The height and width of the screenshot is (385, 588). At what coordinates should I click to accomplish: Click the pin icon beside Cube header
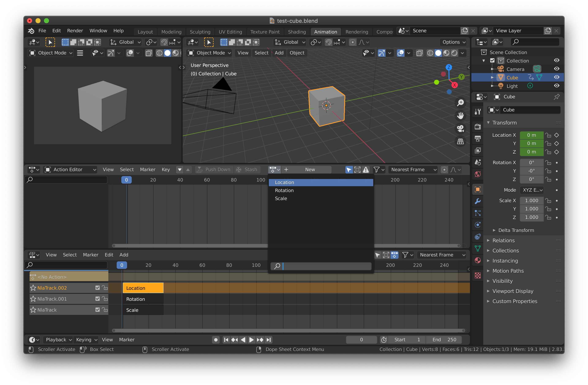point(556,97)
